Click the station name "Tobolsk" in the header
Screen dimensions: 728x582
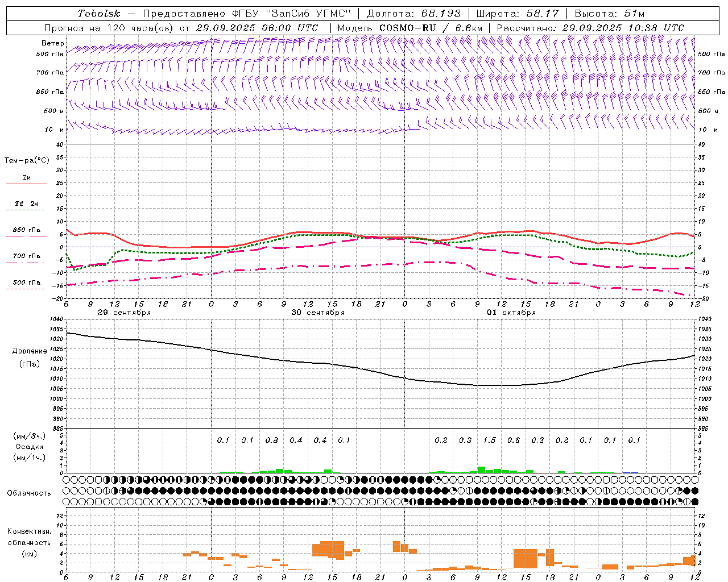coord(99,14)
